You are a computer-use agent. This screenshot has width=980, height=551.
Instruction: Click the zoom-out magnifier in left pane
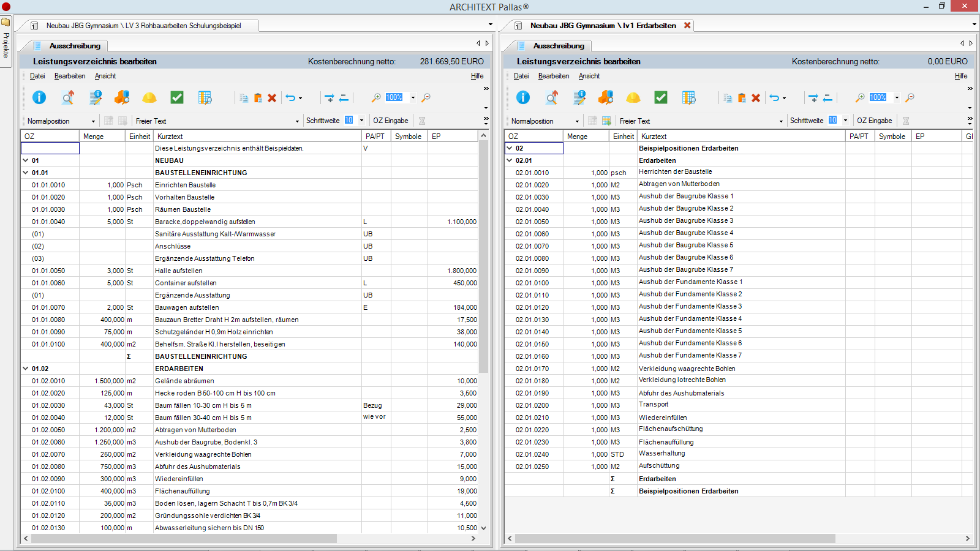tap(426, 97)
